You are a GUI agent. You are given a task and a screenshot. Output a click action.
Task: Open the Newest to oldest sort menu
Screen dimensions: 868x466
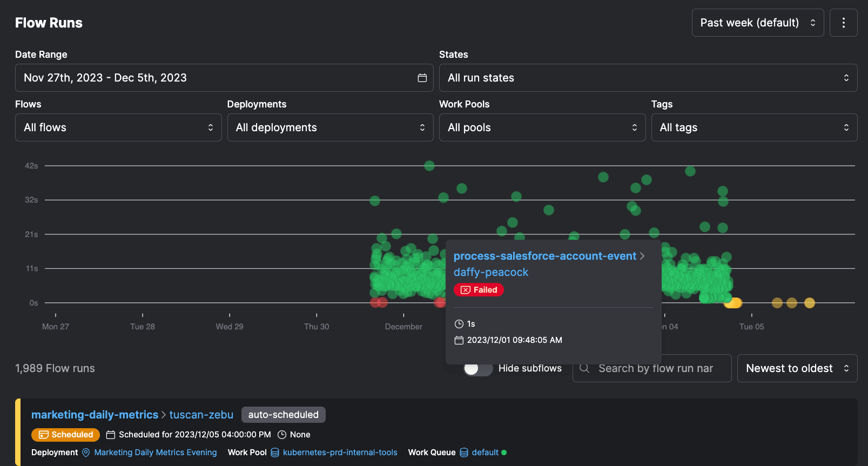tap(797, 368)
